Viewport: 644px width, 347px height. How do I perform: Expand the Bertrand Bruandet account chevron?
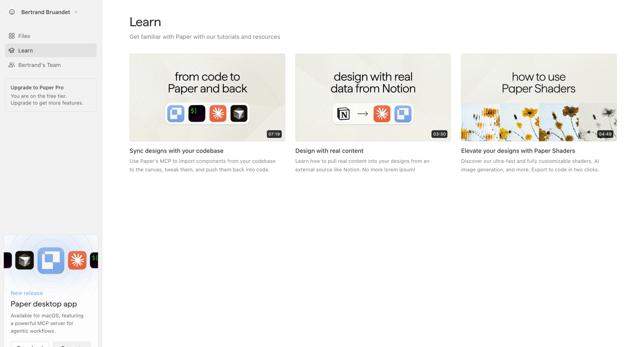tap(76, 12)
